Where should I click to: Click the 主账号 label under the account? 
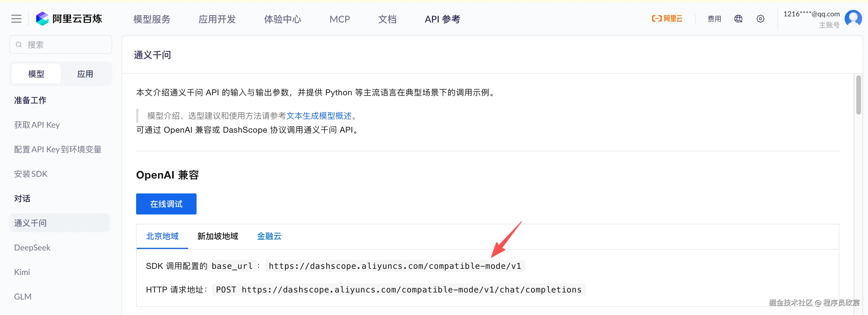coord(829,25)
